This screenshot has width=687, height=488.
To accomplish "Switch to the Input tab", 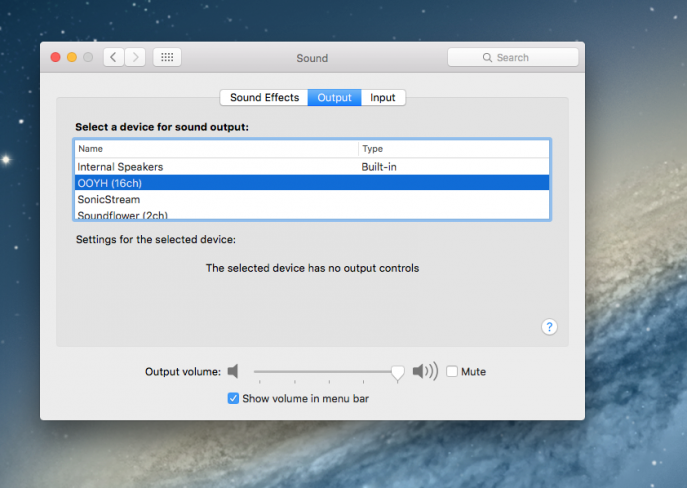I will pos(383,97).
